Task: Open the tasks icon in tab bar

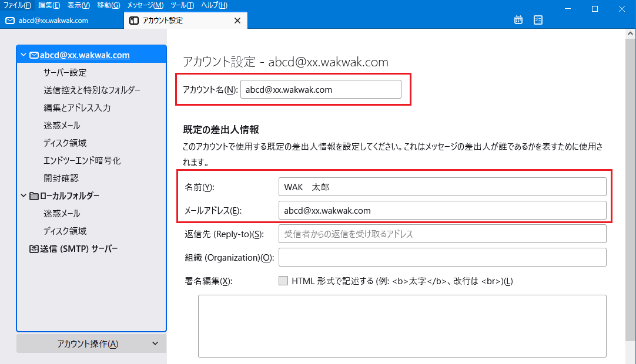Action: pyautogui.click(x=538, y=20)
